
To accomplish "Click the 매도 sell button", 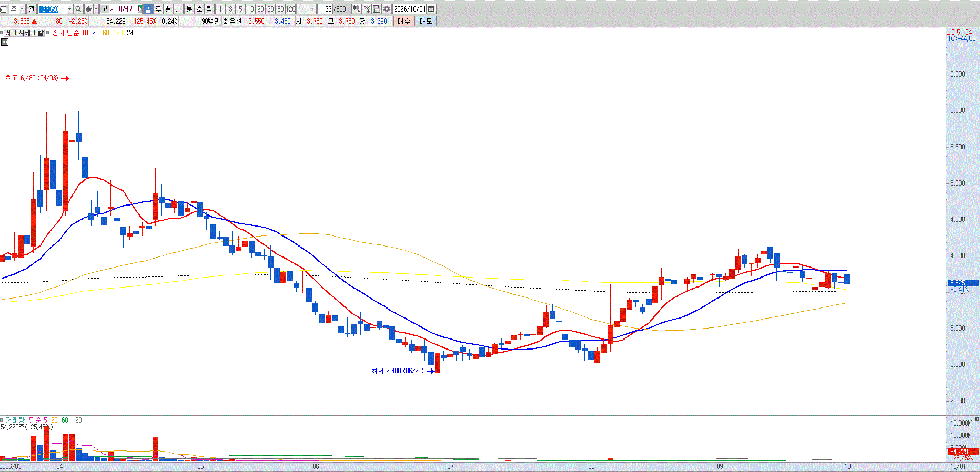I will 426,21.
